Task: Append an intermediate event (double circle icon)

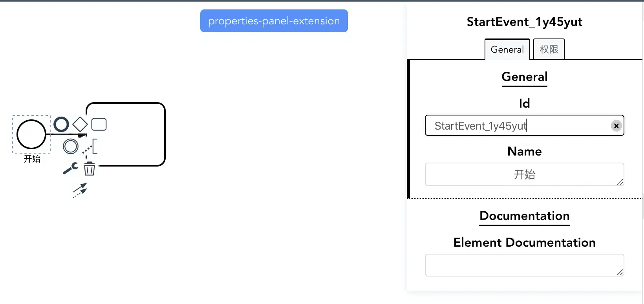Action: click(71, 147)
